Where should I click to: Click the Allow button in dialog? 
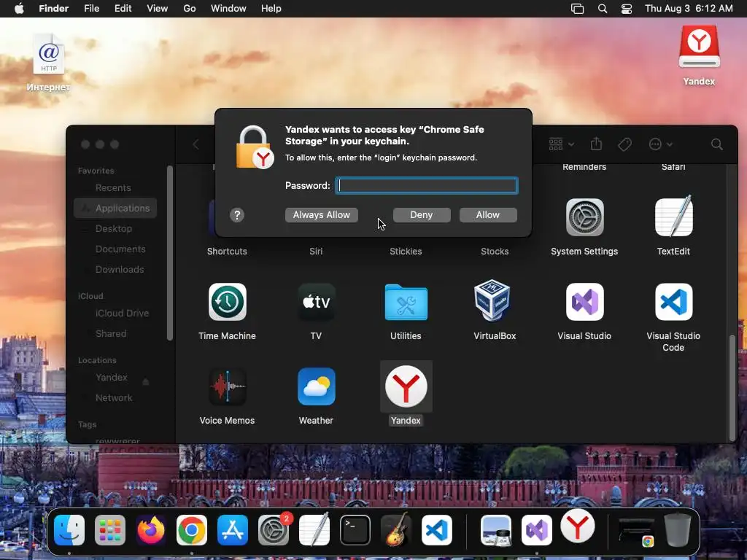[x=488, y=215]
